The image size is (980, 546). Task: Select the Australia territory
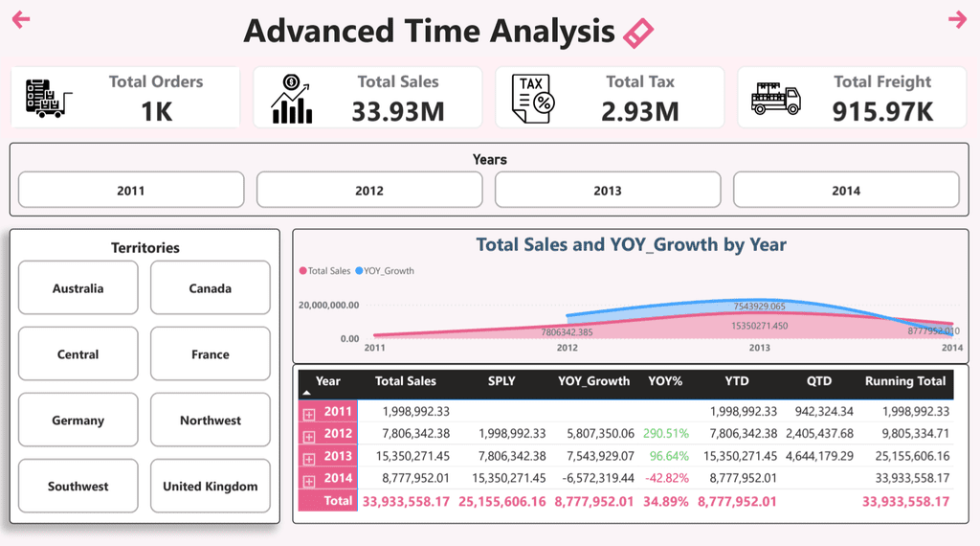point(78,288)
